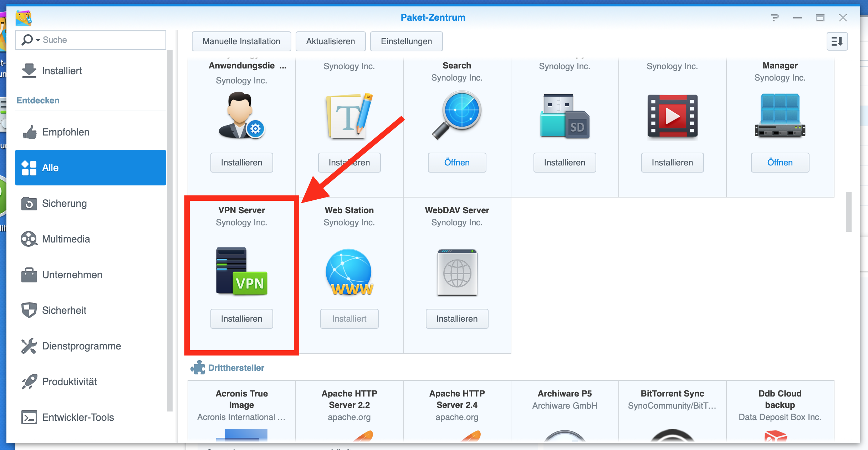This screenshot has height=450, width=868.
Task: Click the VPN Server package icon
Action: point(241,271)
